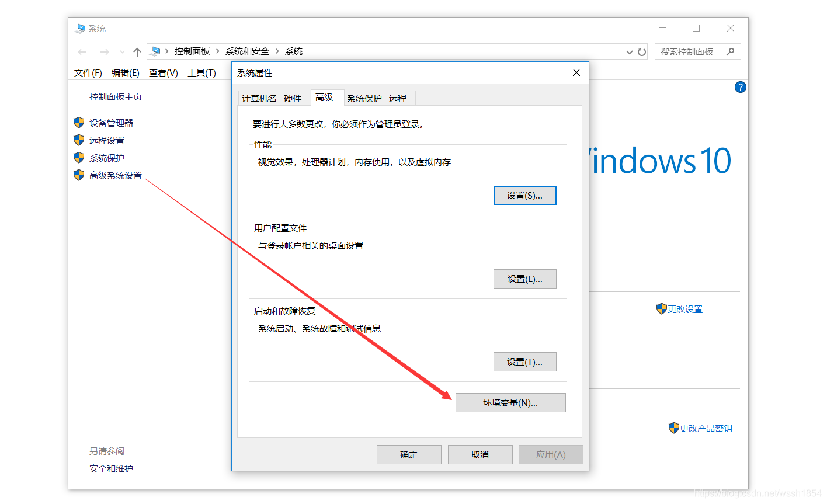This screenshot has height=504, width=827.
Task: Select 系统 breadcrumb segment
Action: (294, 51)
